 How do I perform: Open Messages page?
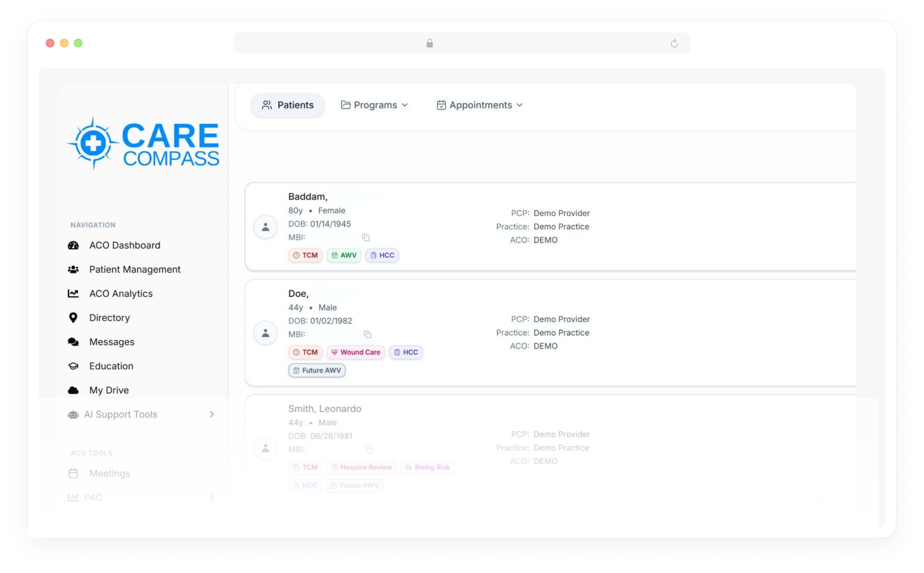point(112,342)
